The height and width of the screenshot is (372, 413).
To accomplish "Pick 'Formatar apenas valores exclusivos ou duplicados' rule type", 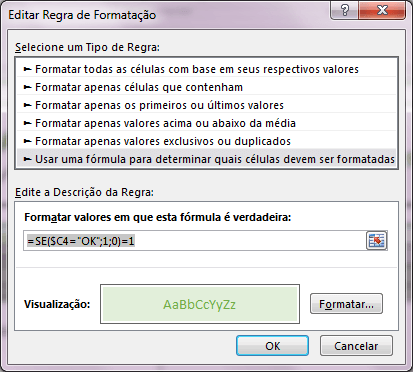I will click(206, 141).
